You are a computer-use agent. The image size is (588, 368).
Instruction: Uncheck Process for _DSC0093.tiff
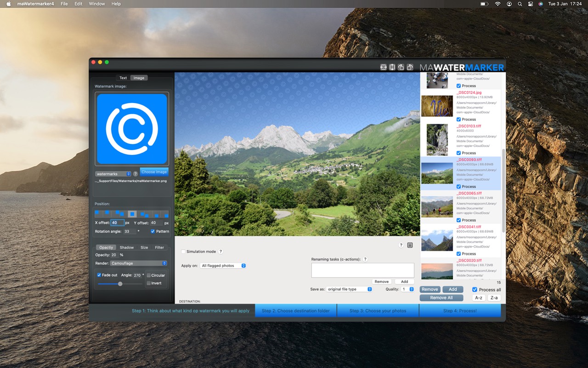point(458,187)
